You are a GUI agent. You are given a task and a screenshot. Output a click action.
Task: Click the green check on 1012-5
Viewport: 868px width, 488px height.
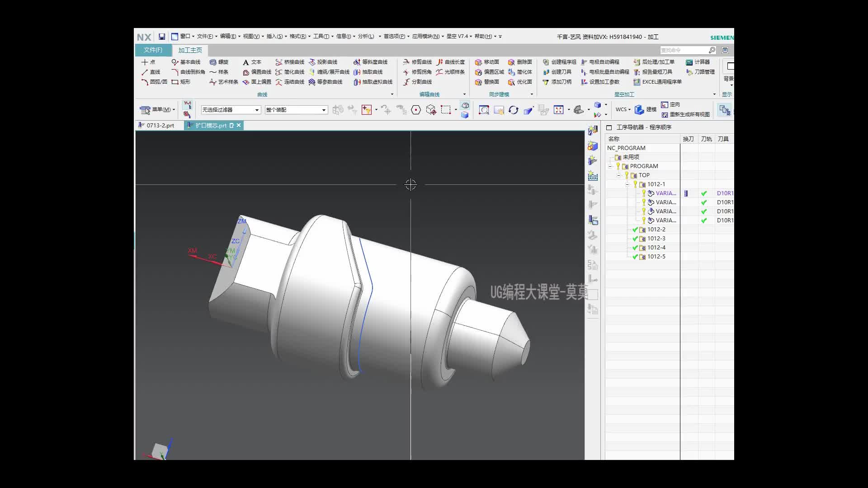[x=635, y=257]
